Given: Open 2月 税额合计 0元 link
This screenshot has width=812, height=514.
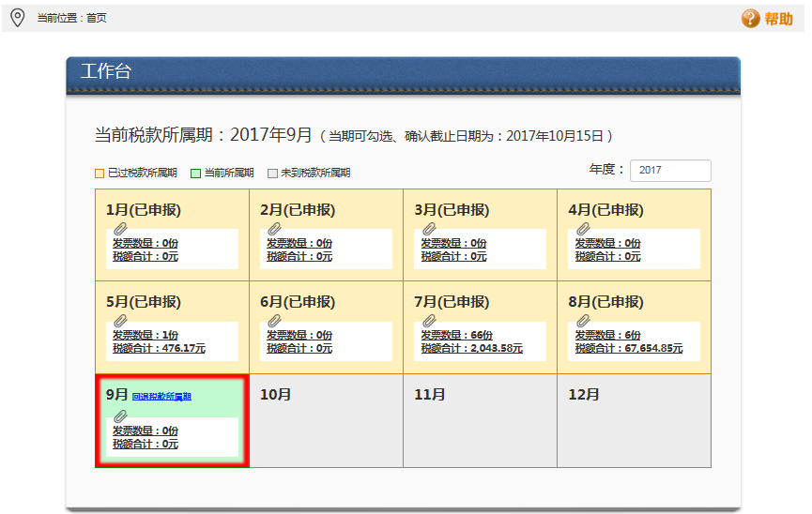Looking at the screenshot, I should coord(299,256).
